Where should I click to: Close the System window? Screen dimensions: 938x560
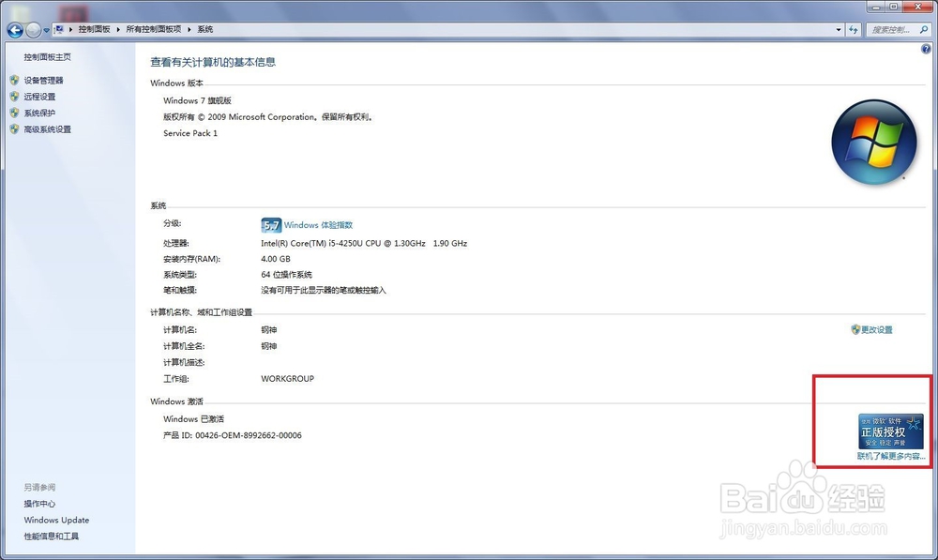(x=917, y=7)
